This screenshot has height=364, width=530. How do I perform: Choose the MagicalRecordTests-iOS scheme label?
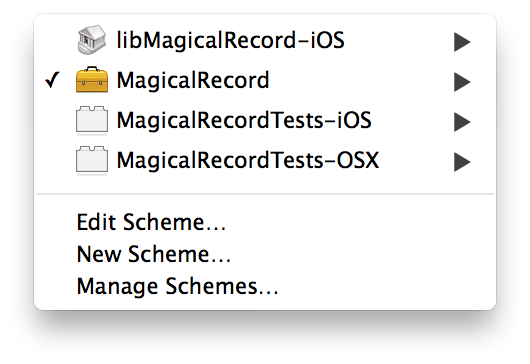(x=244, y=121)
